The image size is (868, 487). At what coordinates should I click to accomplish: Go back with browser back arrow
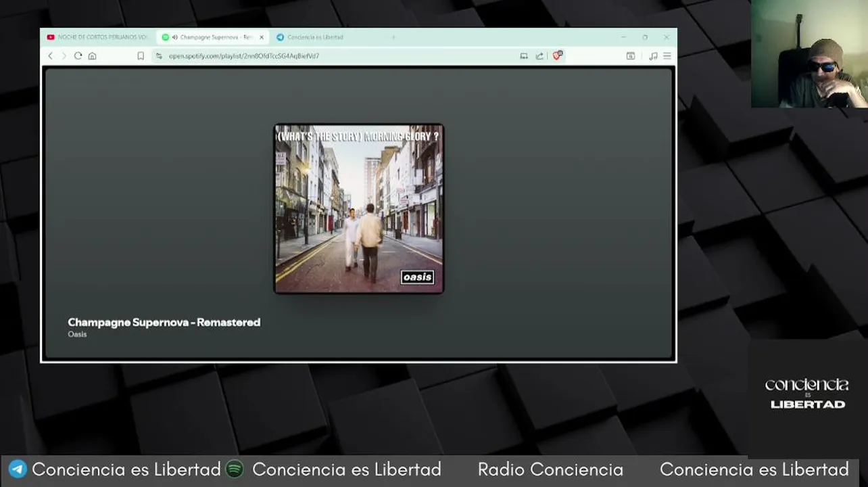(x=50, y=56)
